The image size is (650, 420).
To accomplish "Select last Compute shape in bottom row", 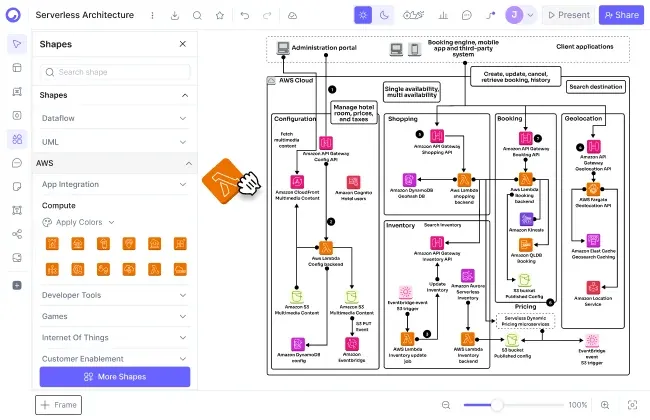I will [x=180, y=269].
